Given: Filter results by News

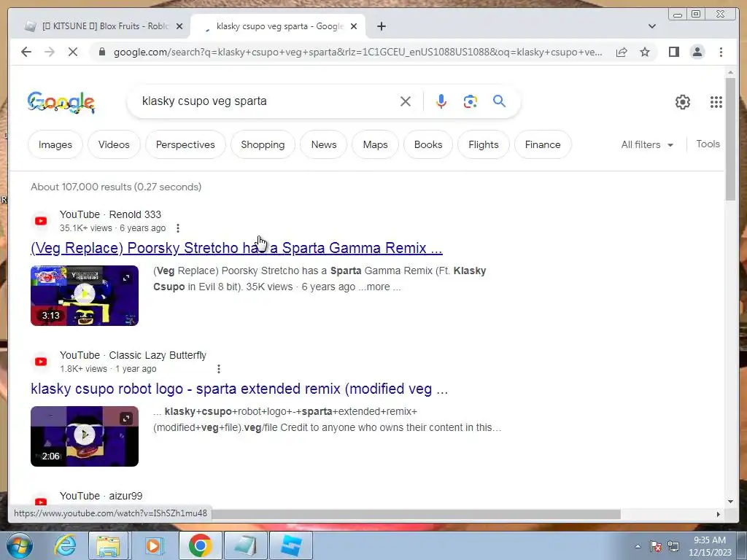Looking at the screenshot, I should (x=323, y=144).
